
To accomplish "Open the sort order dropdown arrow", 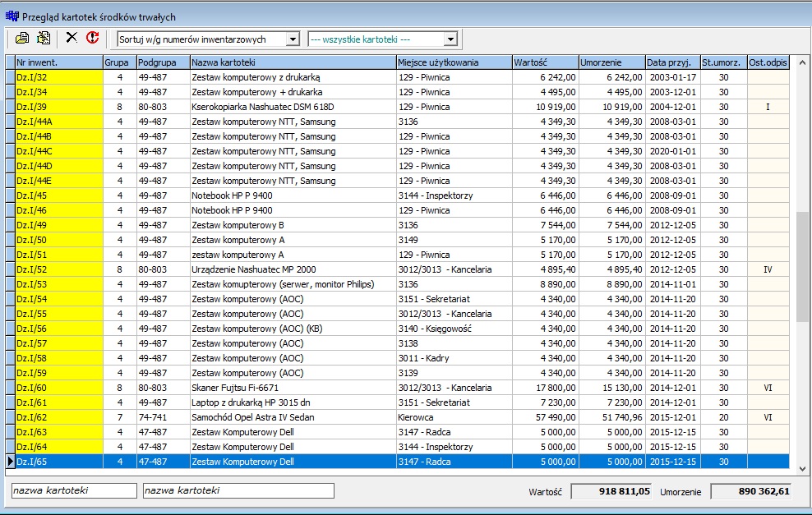I will (x=293, y=39).
